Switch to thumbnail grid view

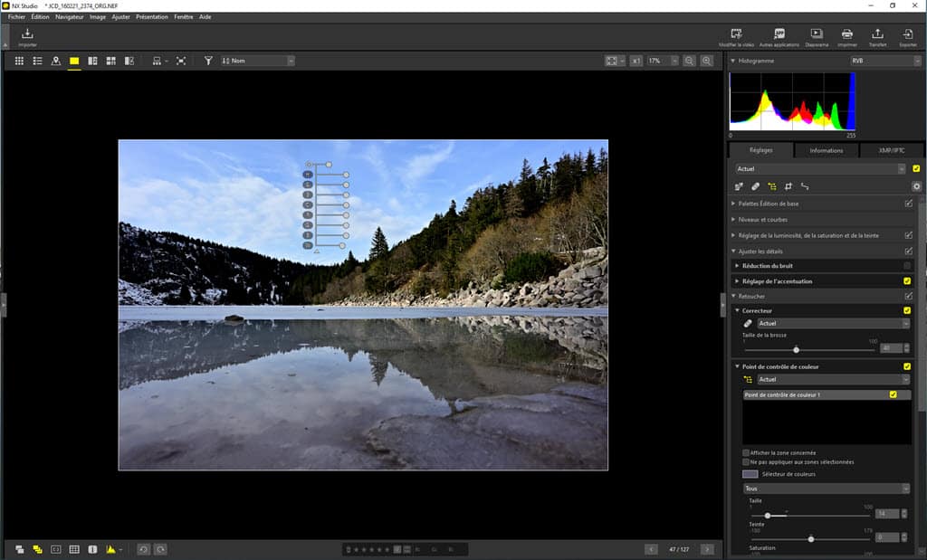(x=19, y=61)
